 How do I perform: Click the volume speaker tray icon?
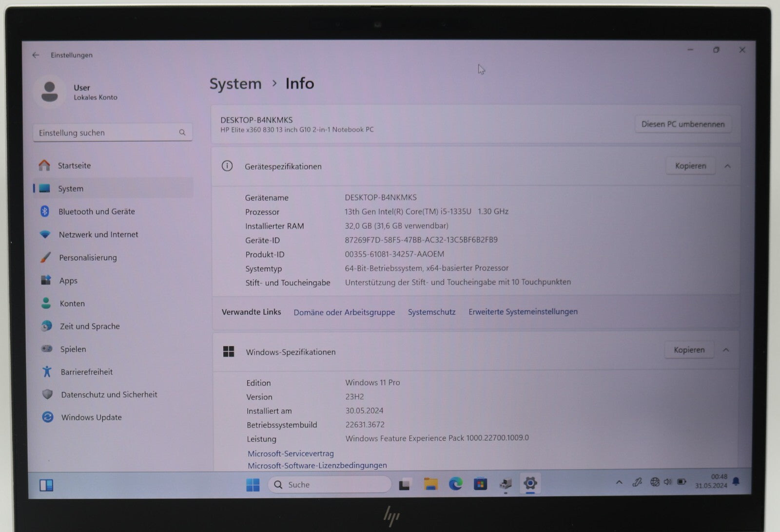click(667, 482)
